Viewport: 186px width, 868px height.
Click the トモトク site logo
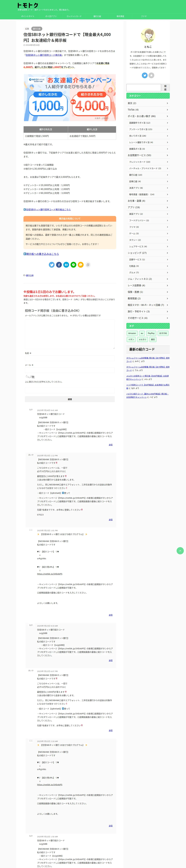tap(28, 5)
